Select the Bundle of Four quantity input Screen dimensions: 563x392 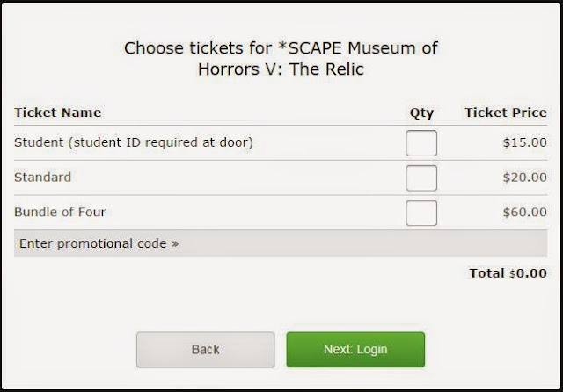click(421, 213)
